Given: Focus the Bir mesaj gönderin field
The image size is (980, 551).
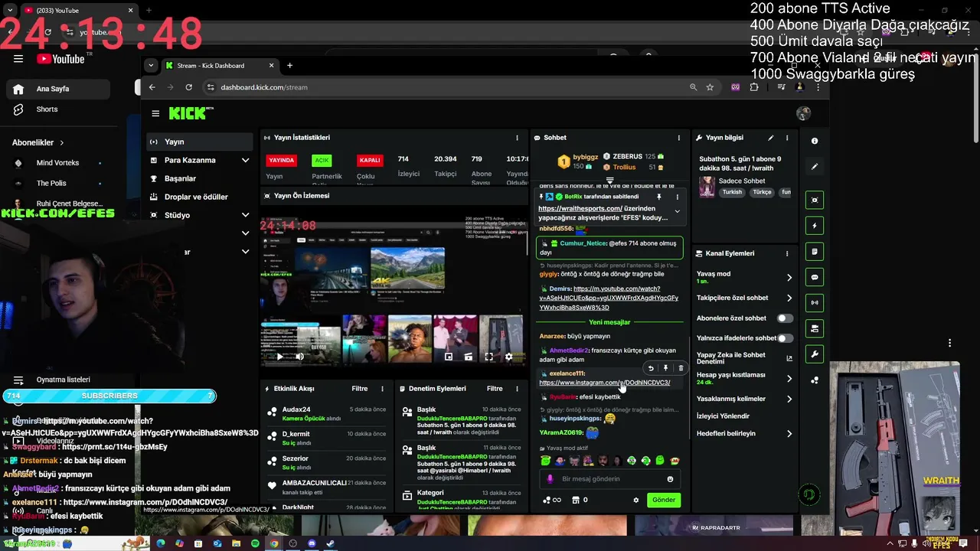Looking at the screenshot, I should (x=611, y=479).
